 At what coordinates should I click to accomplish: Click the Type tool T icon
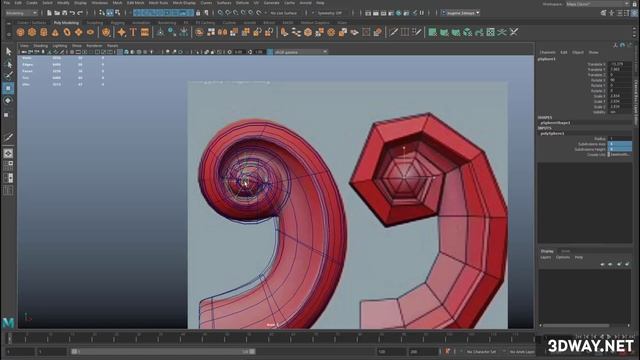click(x=133, y=32)
